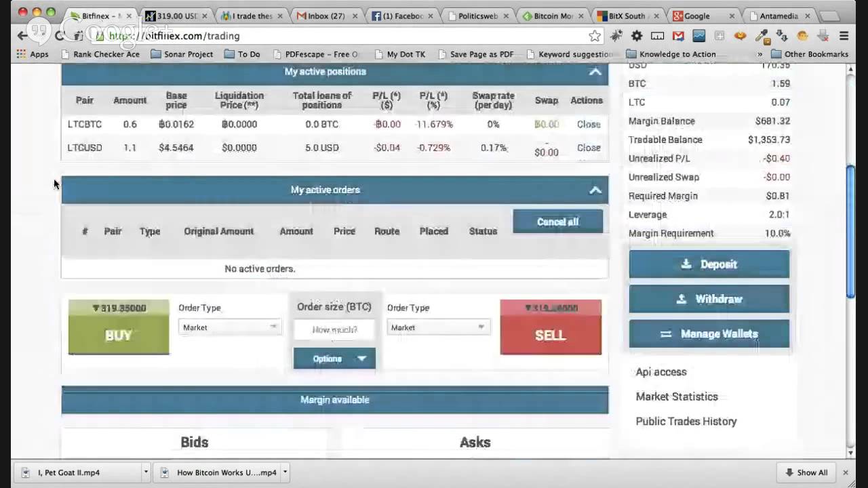The height and width of the screenshot is (488, 868).
Task: Click the Withdraw button
Action: pos(709,299)
